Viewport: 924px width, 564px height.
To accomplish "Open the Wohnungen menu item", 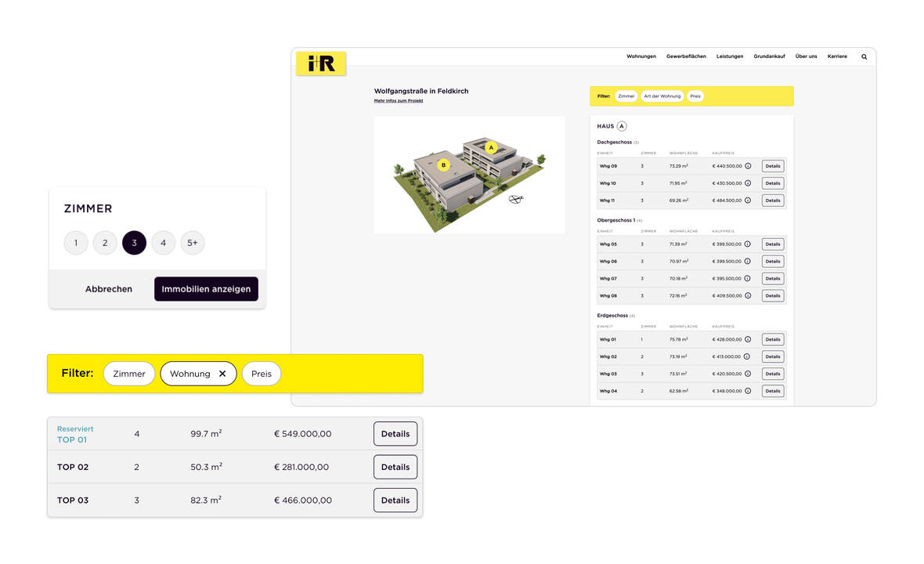I will point(641,56).
